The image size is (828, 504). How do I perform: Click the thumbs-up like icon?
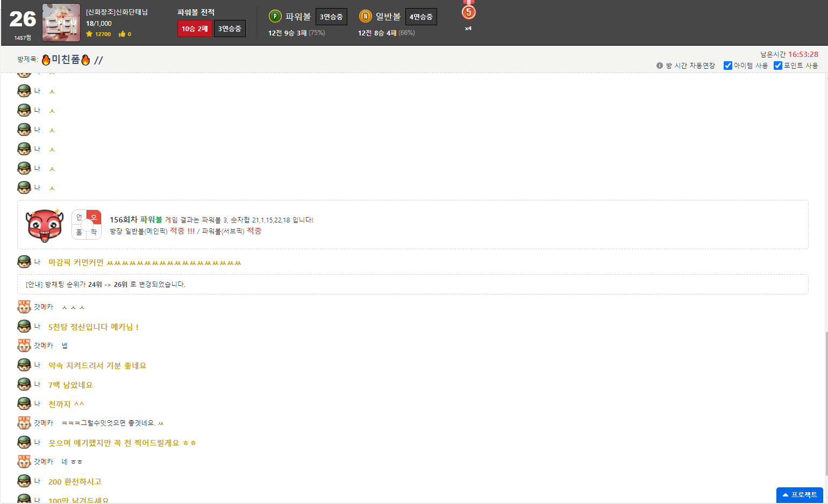122,34
